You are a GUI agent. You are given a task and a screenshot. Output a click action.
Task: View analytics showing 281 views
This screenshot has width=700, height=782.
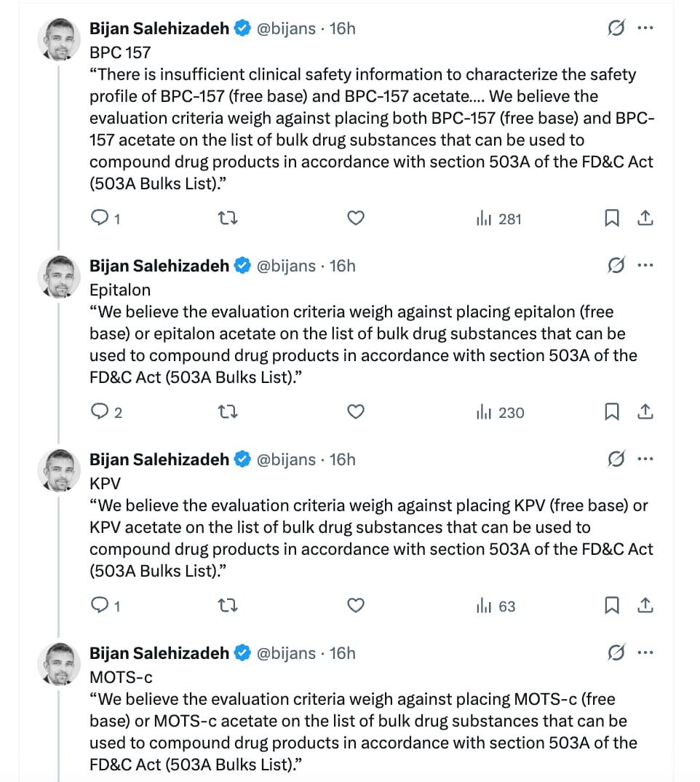[498, 218]
